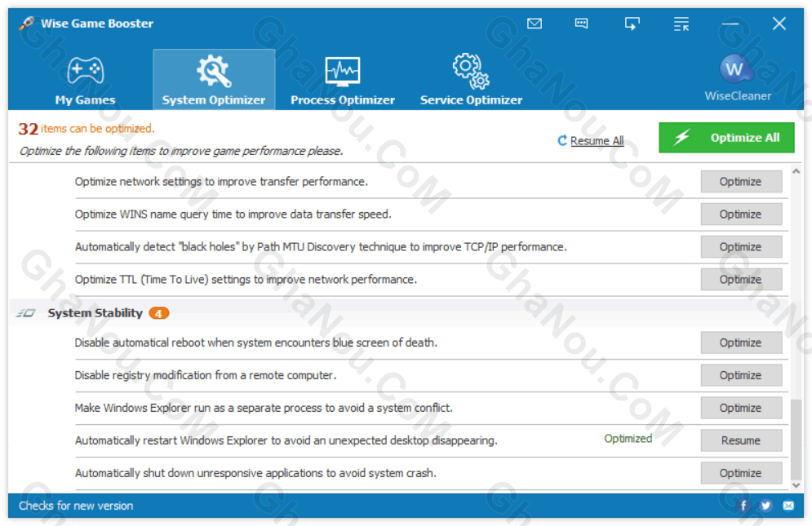The image size is (812, 526).
Task: Open the My Games tab
Action: click(x=86, y=80)
